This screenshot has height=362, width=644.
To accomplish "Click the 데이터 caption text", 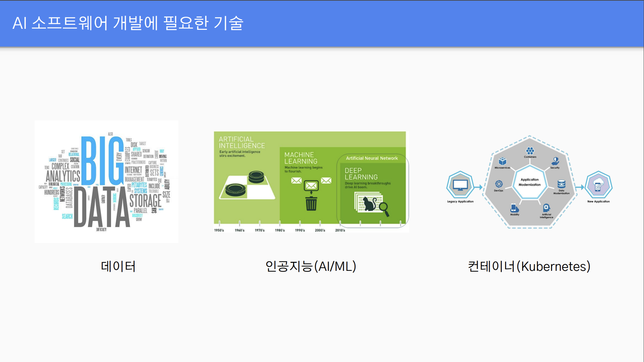I will pyautogui.click(x=118, y=266).
